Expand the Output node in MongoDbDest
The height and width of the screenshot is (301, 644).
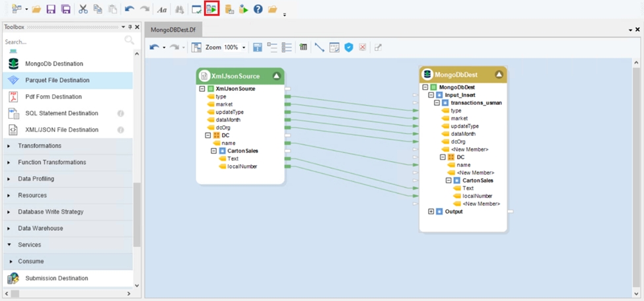(x=431, y=211)
